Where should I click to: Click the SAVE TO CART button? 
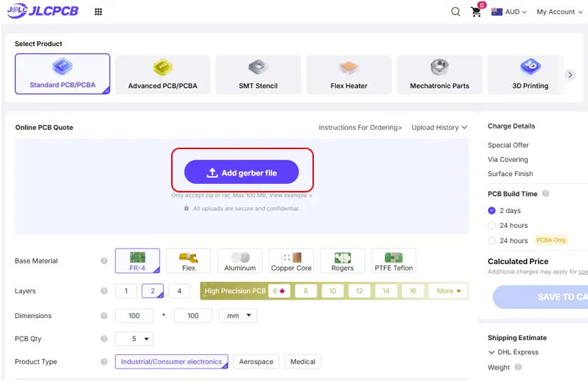pos(540,297)
